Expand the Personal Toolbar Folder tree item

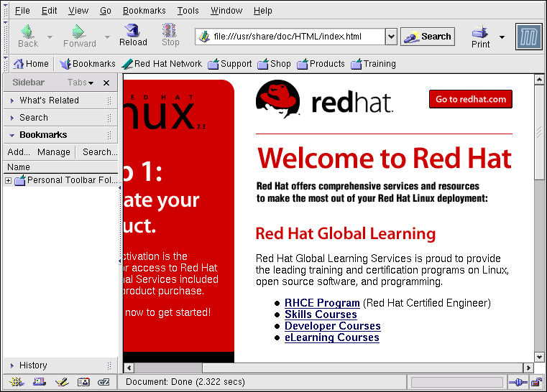point(9,180)
